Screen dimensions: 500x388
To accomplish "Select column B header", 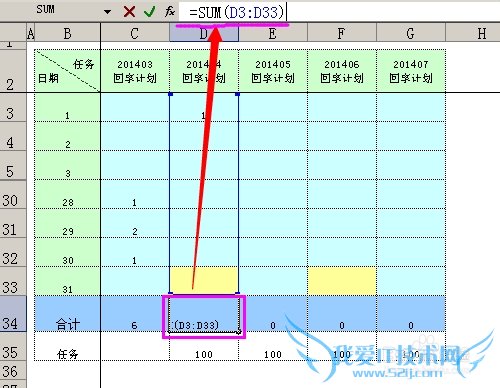I will [68, 33].
